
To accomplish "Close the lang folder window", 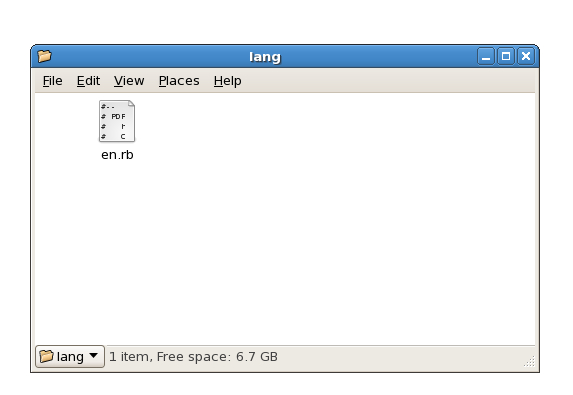I will click(526, 56).
